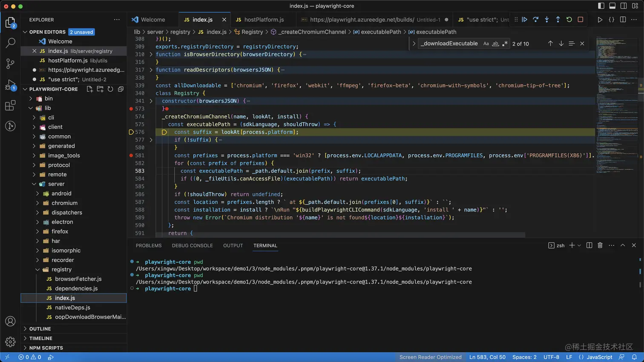
Task: Open the DEBUG CONSOLE panel tab
Action: pyautogui.click(x=192, y=246)
